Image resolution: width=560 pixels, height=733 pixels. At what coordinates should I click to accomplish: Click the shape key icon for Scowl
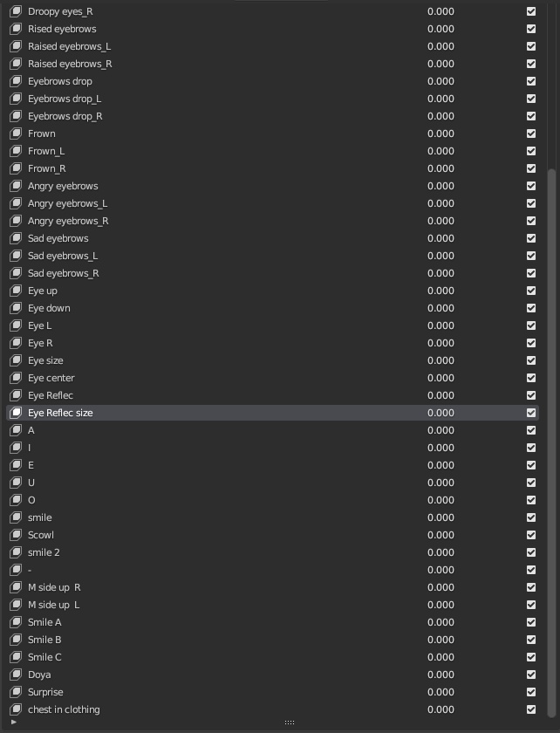point(16,535)
